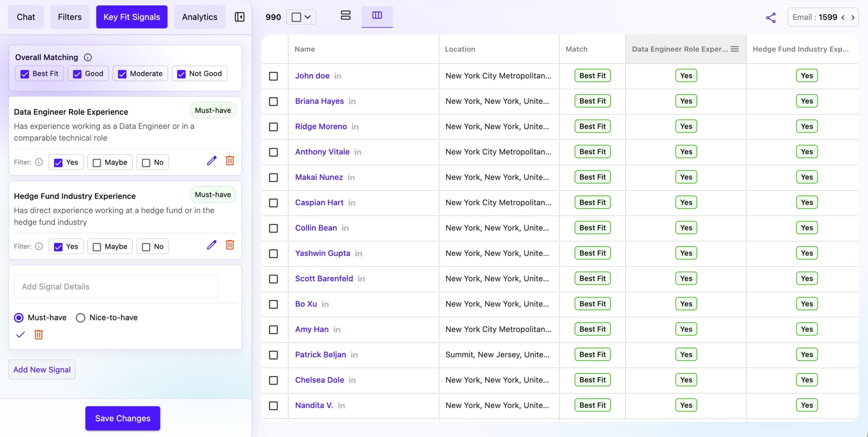This screenshot has height=437, width=868.
Task: Enable Maybe filter for Data Engineer signal
Action: point(97,163)
